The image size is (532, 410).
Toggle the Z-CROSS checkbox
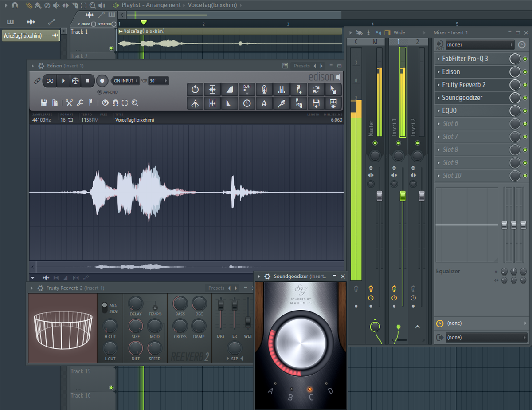[94, 24]
